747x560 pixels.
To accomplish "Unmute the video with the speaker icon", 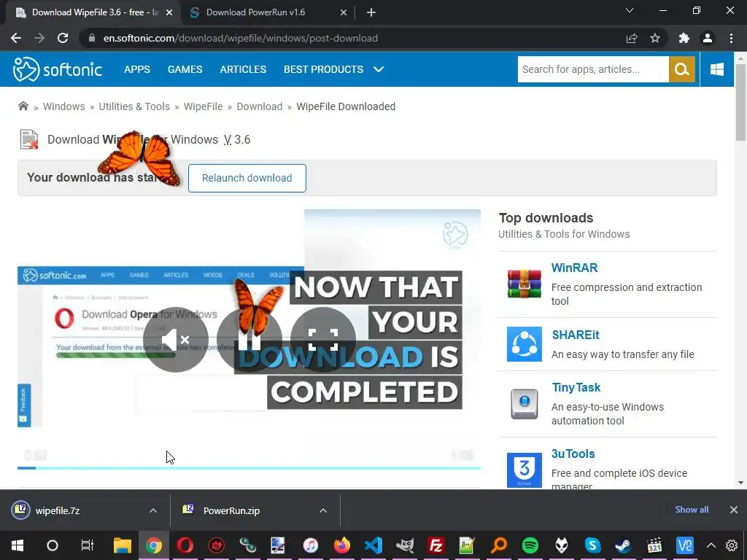I will tap(175, 340).
